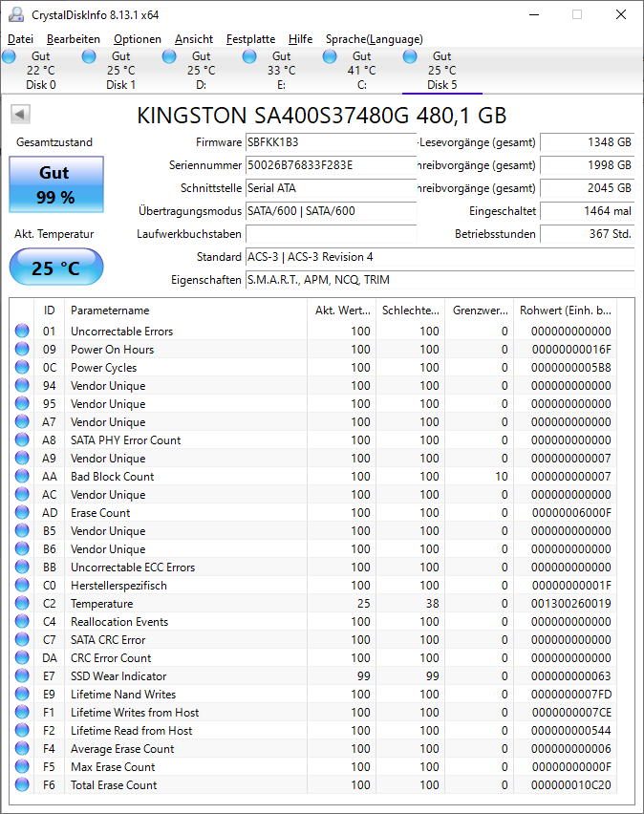Open the Sprache(Language) menu

(x=375, y=39)
